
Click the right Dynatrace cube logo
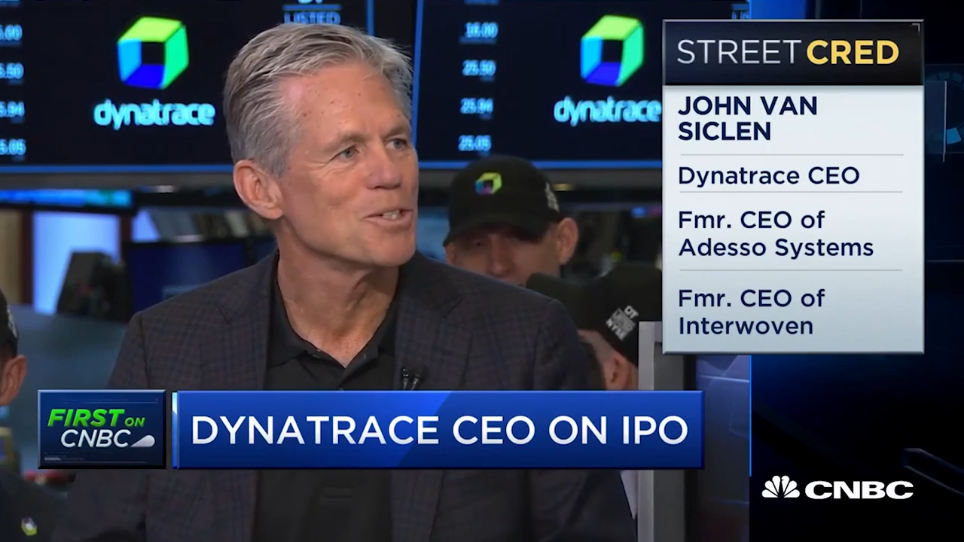point(612,50)
